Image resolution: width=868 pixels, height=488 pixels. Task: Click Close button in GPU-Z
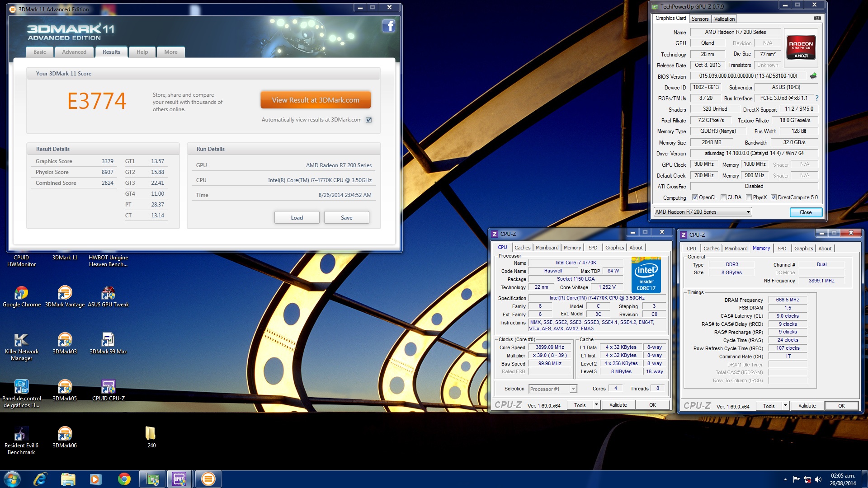(806, 212)
